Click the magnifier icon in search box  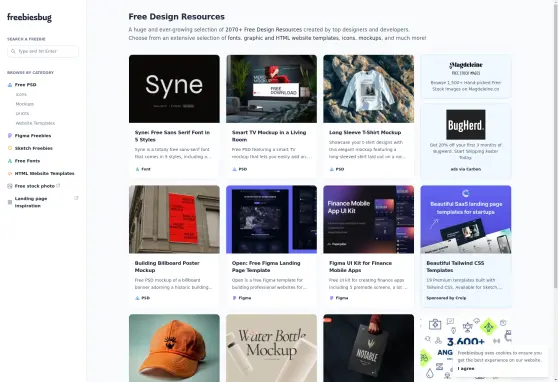click(13, 51)
